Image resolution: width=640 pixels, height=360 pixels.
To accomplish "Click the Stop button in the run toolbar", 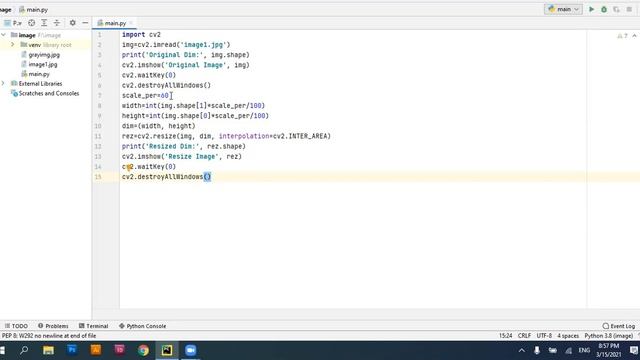I will coord(629,9).
